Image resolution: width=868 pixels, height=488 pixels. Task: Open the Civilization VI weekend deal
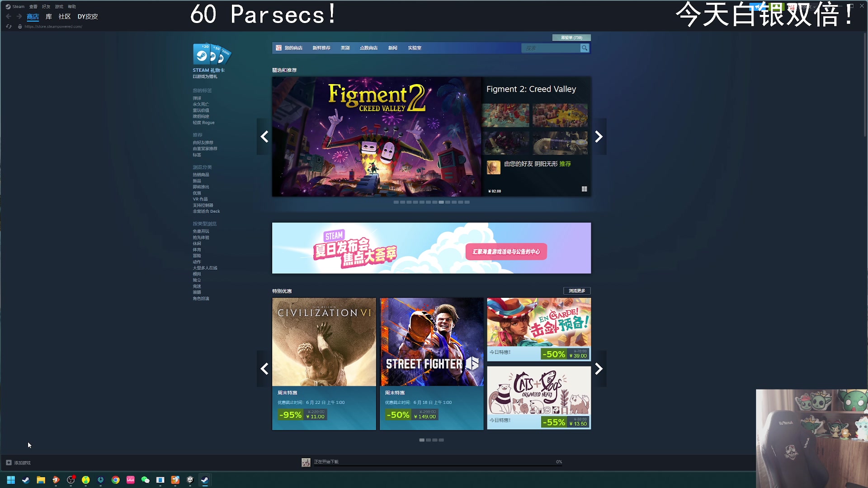coord(324,364)
